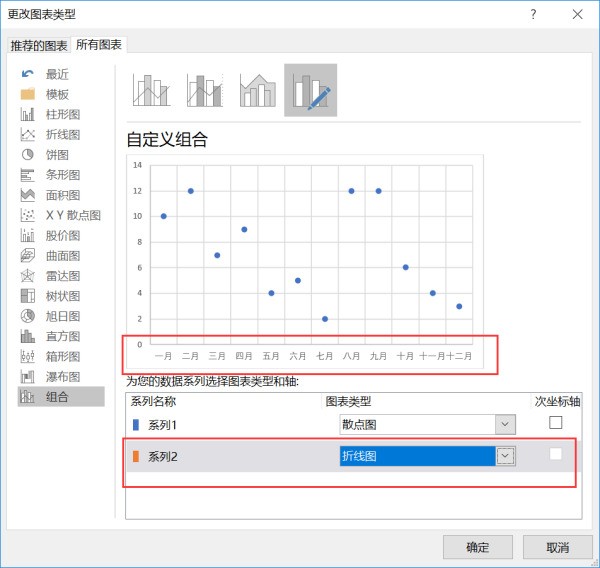Screen dimensions: 600x568
Task: Click 系列2 orange color marker
Action: pos(136,456)
